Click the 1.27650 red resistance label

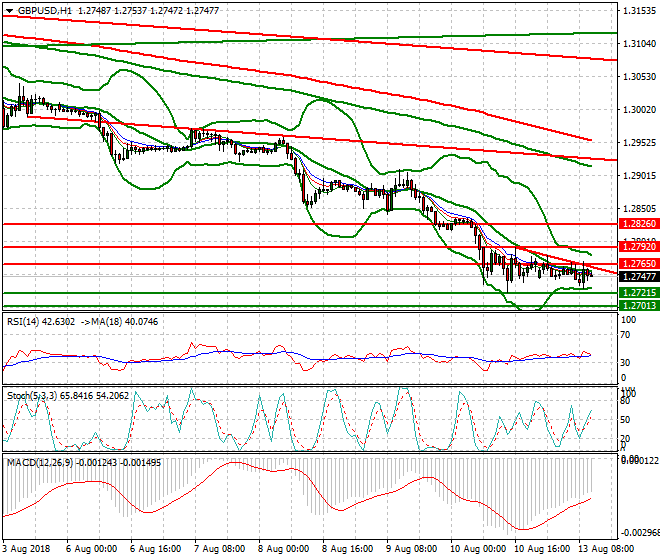point(637,263)
